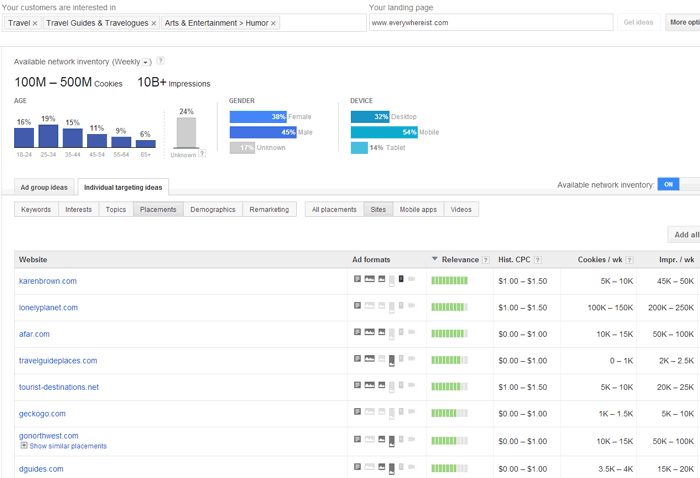Select the Mobile apps placement filter

tap(419, 209)
